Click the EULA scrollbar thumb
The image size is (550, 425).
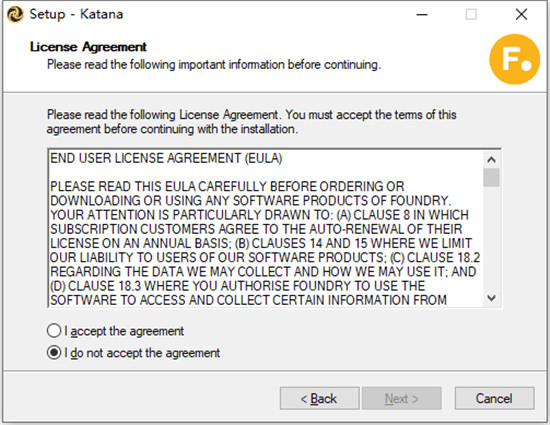491,177
